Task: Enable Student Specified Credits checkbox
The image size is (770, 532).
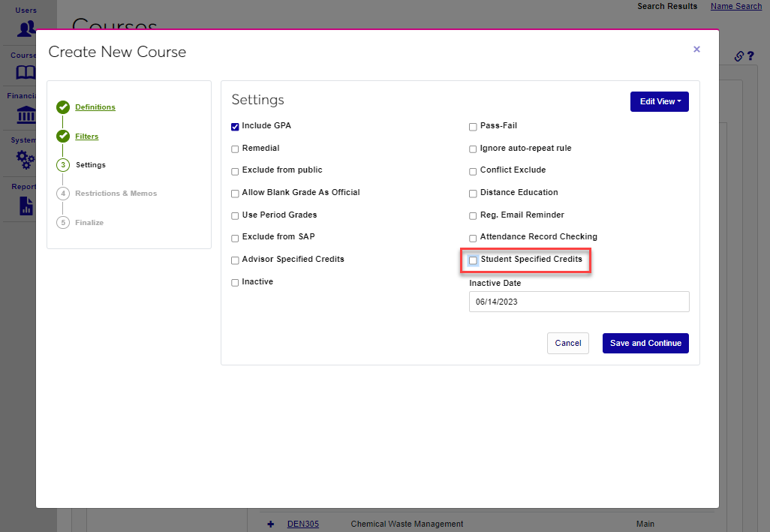Action: tap(473, 260)
